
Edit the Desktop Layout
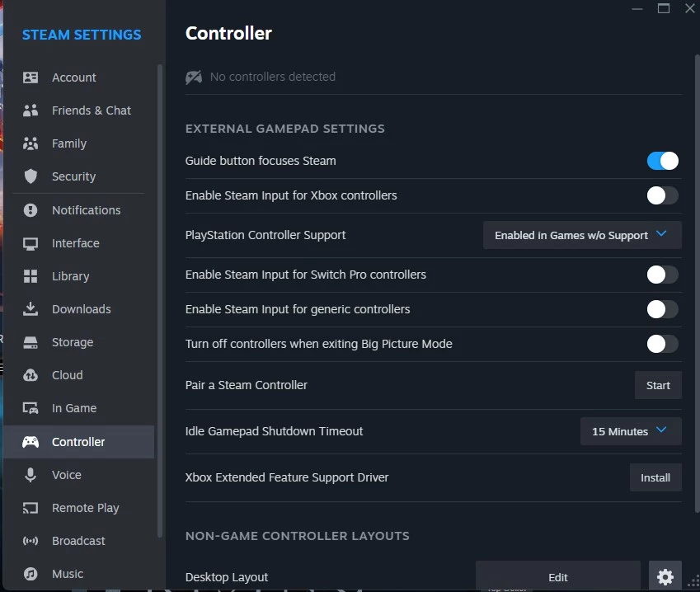pos(558,577)
